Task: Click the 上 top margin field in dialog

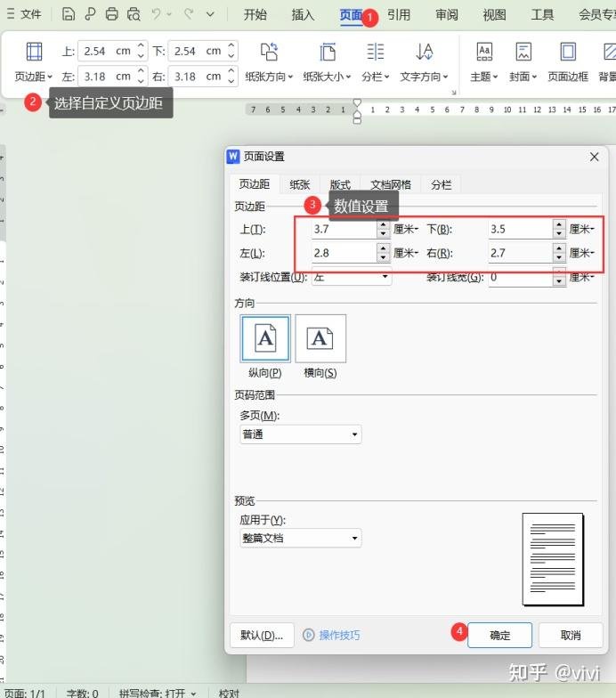Action: point(344,229)
